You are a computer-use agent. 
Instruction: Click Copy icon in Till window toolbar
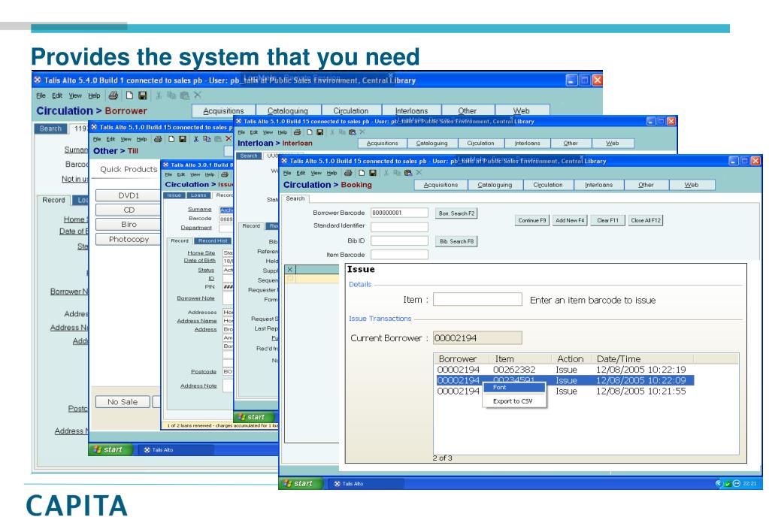(207, 139)
